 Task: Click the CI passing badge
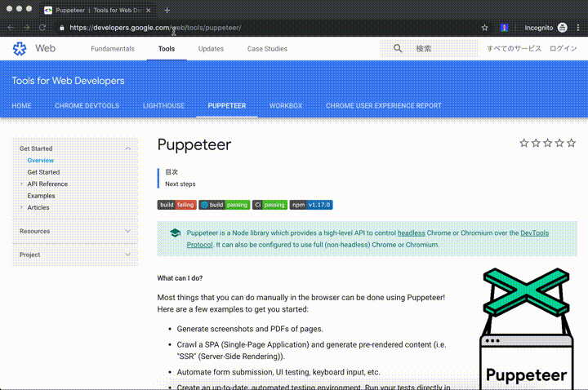269,205
